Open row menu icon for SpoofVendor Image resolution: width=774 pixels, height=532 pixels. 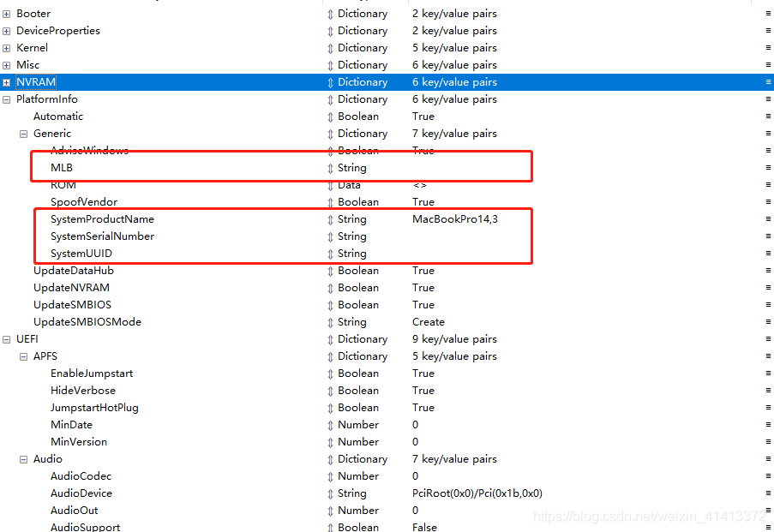[x=768, y=201]
